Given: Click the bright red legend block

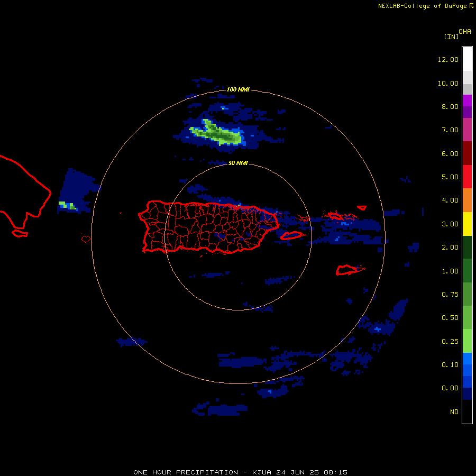Looking at the screenshot, I should (467, 177).
